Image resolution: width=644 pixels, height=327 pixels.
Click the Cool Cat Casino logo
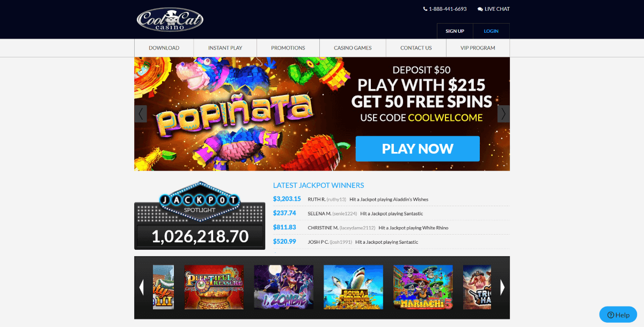(170, 19)
